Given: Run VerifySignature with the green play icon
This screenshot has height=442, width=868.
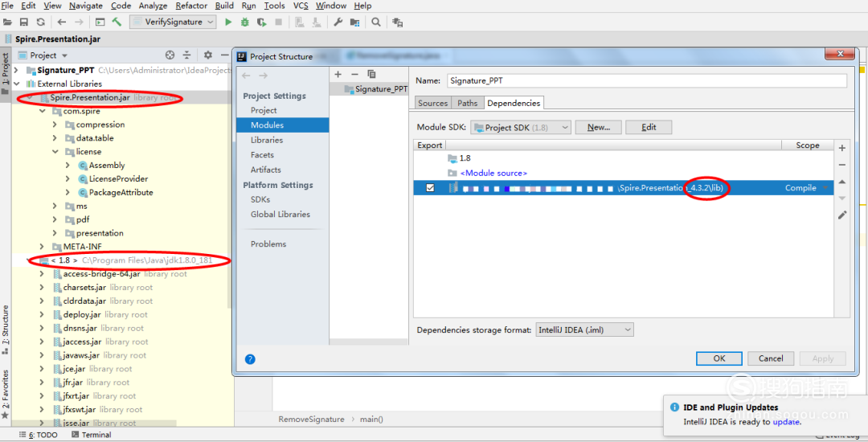Looking at the screenshot, I should point(228,23).
